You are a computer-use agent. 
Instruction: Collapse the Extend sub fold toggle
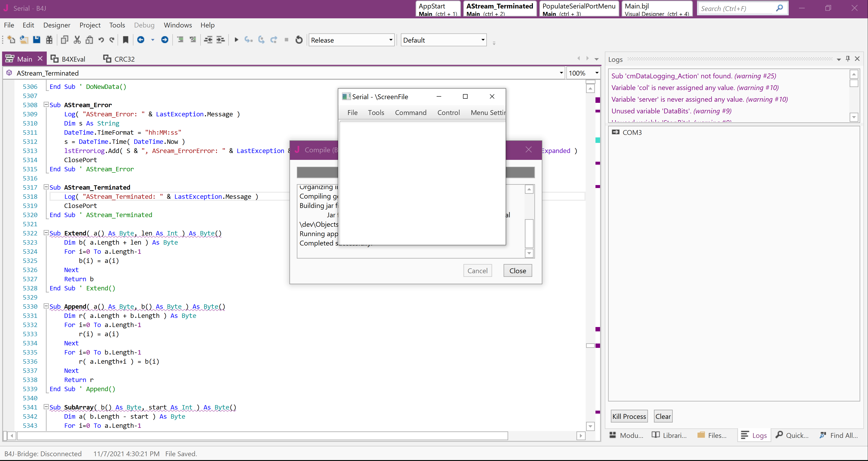point(46,233)
